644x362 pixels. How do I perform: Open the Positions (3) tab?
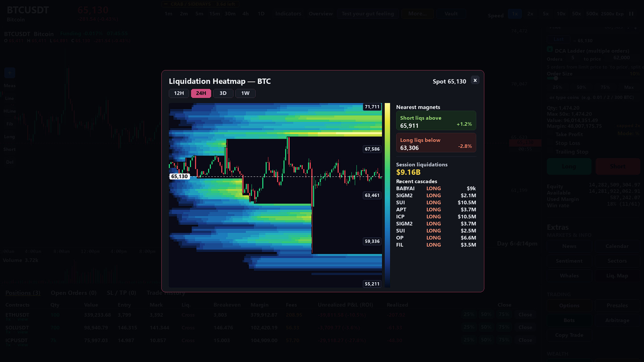tap(23, 293)
